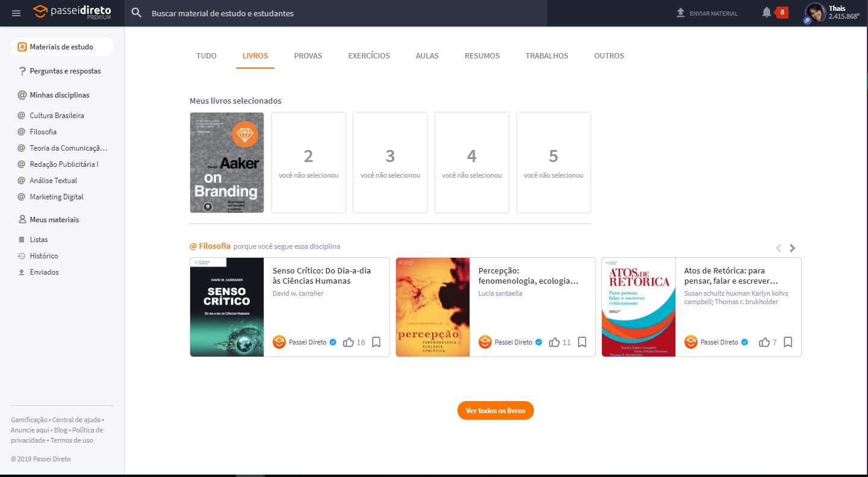Click the Passei Direto logo
This screenshot has width=868, height=477.
point(72,13)
